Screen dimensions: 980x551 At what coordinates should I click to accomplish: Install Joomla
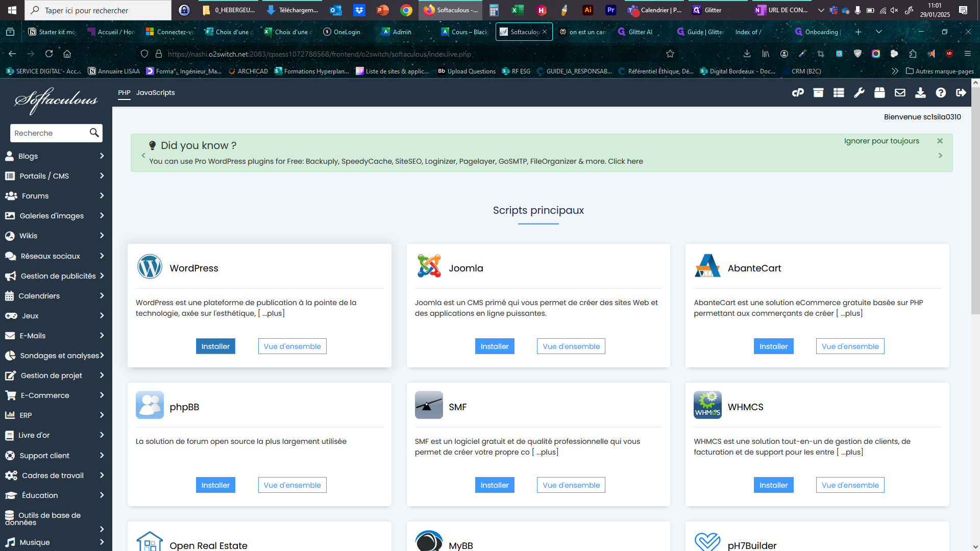(495, 346)
